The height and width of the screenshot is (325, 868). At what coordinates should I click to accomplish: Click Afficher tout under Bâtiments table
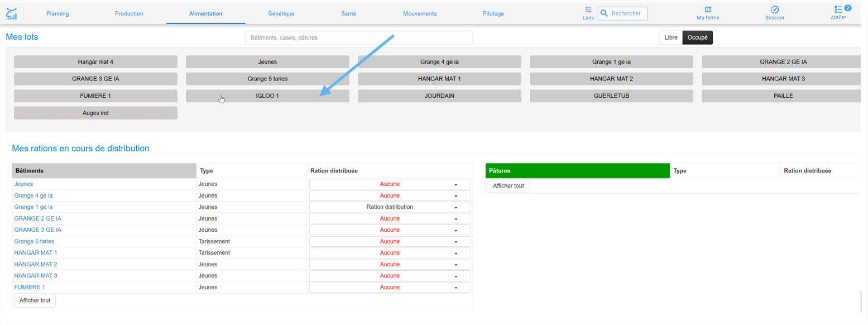(35, 300)
